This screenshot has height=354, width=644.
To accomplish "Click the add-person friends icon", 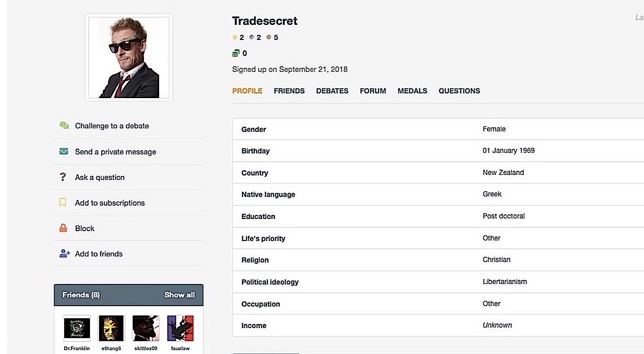I will (65, 253).
